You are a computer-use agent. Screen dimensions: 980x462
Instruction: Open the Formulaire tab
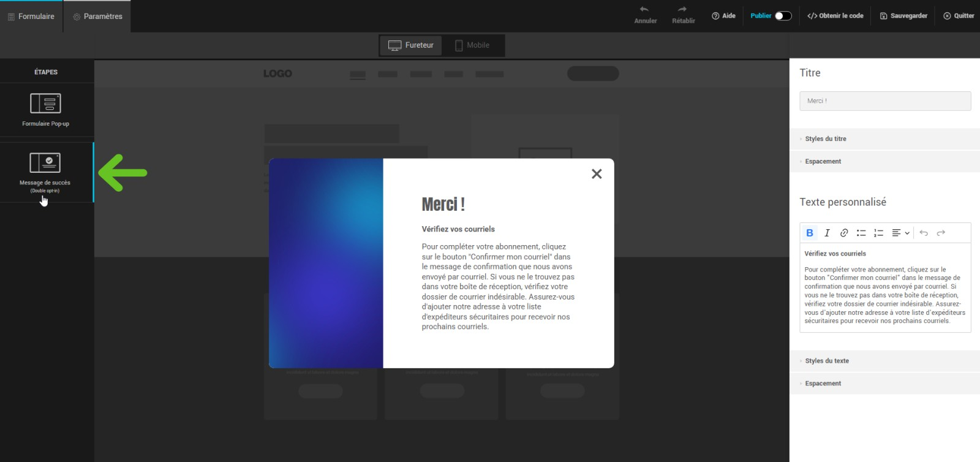pos(31,17)
